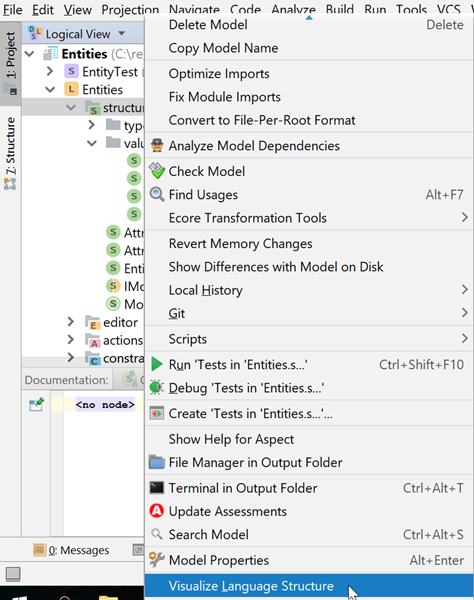The width and height of the screenshot is (474, 600).
Task: Click the pin icon beside no node
Action: 37,404
